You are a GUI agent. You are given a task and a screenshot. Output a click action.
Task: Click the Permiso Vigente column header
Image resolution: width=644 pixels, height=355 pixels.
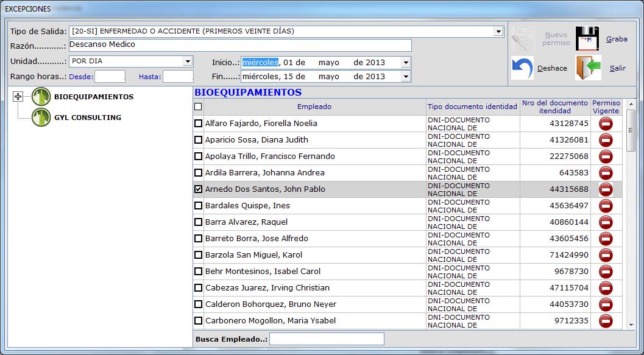click(x=606, y=107)
